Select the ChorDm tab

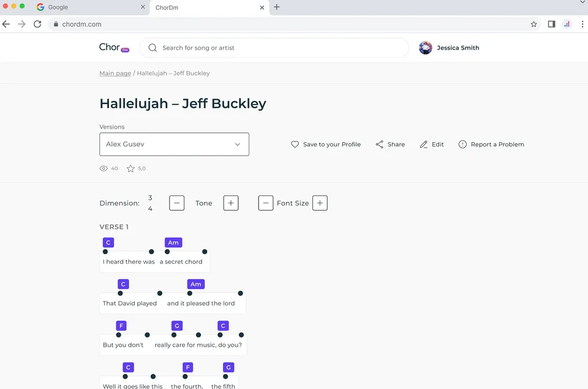pos(209,7)
